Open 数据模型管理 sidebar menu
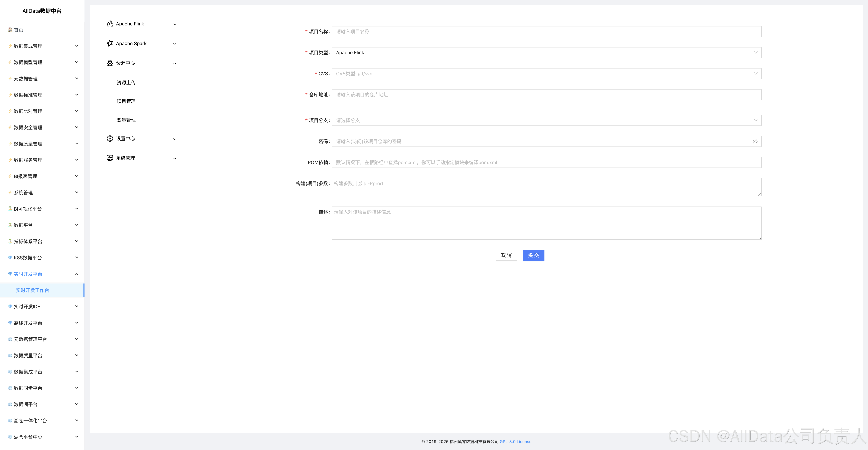This screenshot has height=450, width=868. 42,62
